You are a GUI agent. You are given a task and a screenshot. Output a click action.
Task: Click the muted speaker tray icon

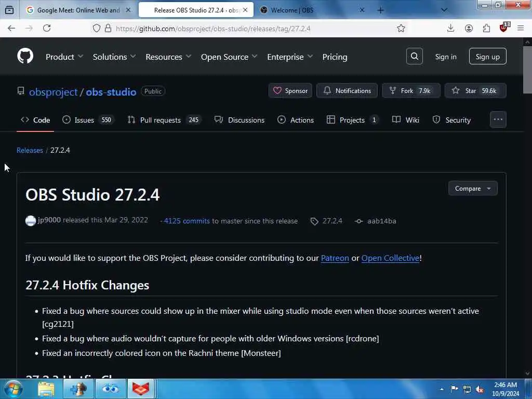pyautogui.click(x=480, y=390)
